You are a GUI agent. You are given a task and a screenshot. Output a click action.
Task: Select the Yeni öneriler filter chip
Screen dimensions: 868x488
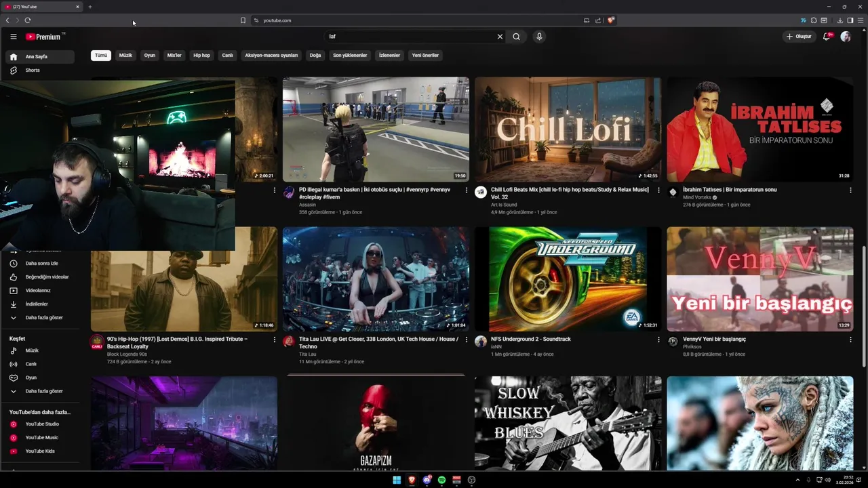click(x=425, y=56)
